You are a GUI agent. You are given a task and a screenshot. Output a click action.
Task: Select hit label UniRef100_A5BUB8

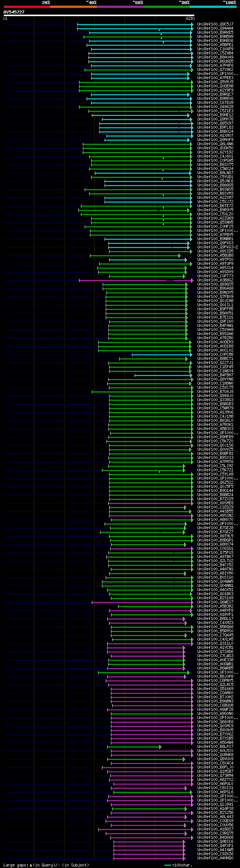click(215, 255)
